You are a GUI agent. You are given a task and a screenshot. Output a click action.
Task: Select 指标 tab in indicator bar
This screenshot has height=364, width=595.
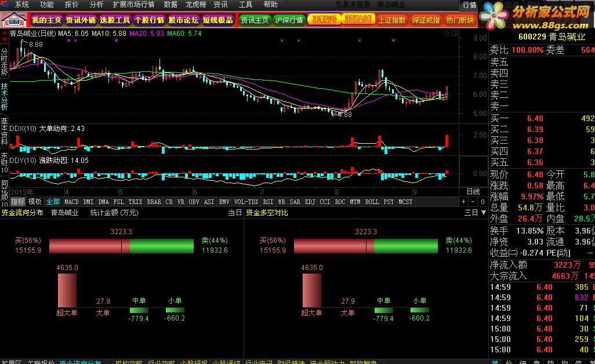click(x=17, y=202)
